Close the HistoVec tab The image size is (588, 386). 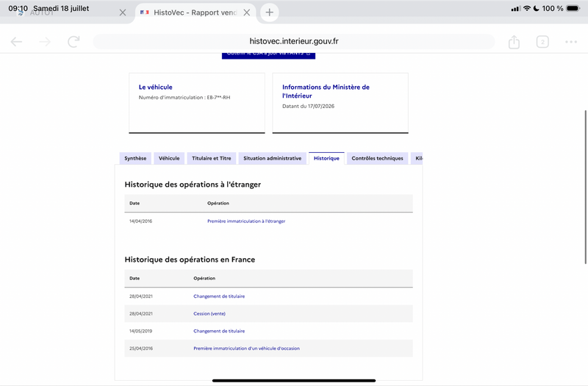[x=246, y=12]
